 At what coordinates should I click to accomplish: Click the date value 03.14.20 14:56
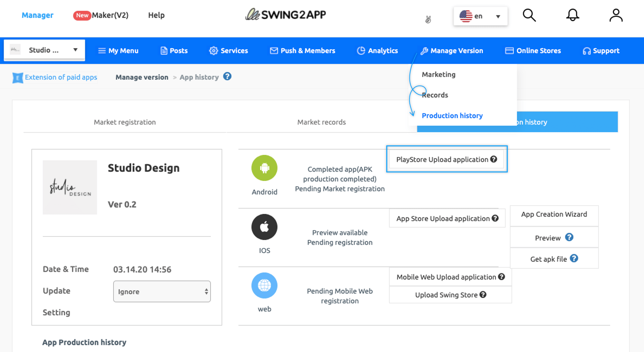[x=142, y=269]
